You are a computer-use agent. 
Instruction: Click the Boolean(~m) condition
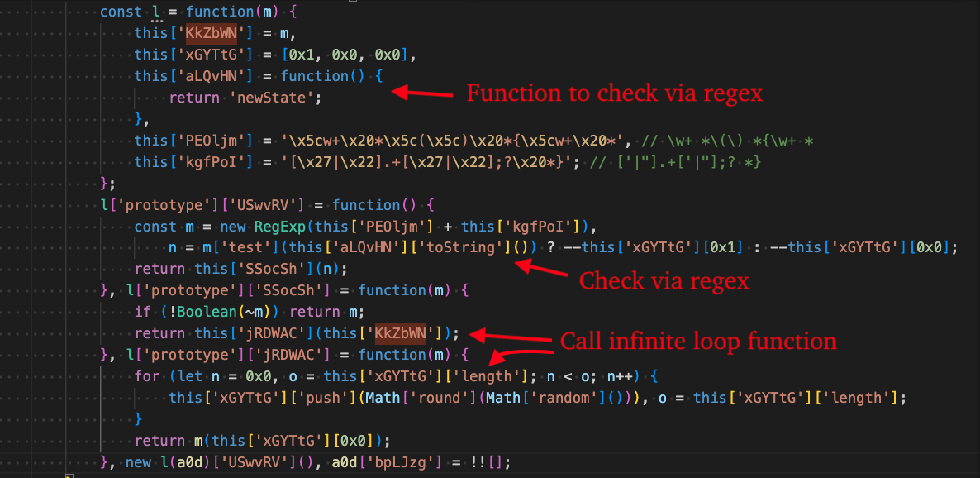point(190,312)
